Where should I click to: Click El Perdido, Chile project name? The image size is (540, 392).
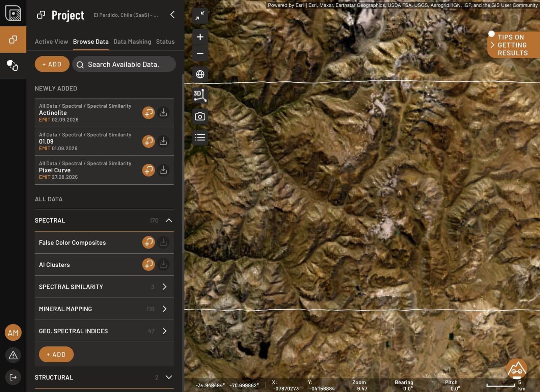(126, 15)
